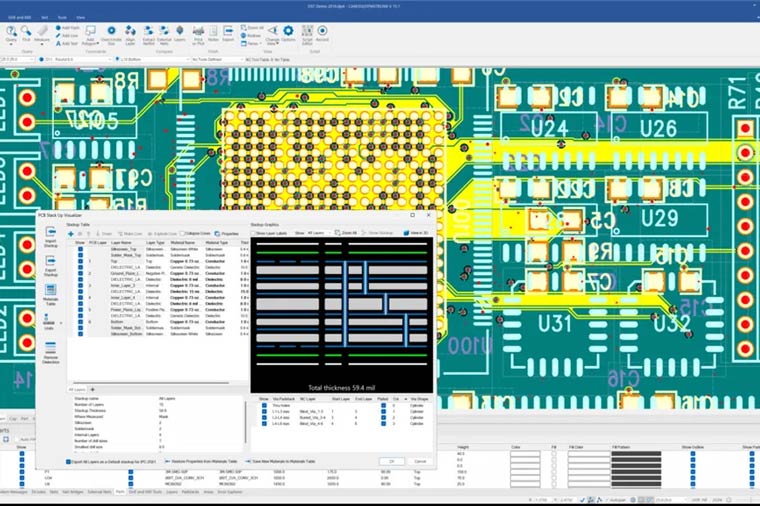Viewport: 760px width, 506px height.
Task: Run Extract Netlist from the ribbon
Action: click(148, 35)
